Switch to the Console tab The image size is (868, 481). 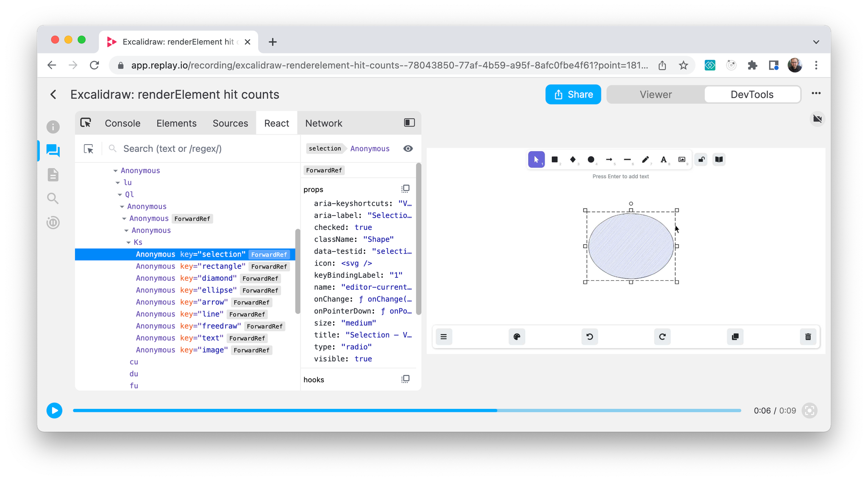pos(122,123)
